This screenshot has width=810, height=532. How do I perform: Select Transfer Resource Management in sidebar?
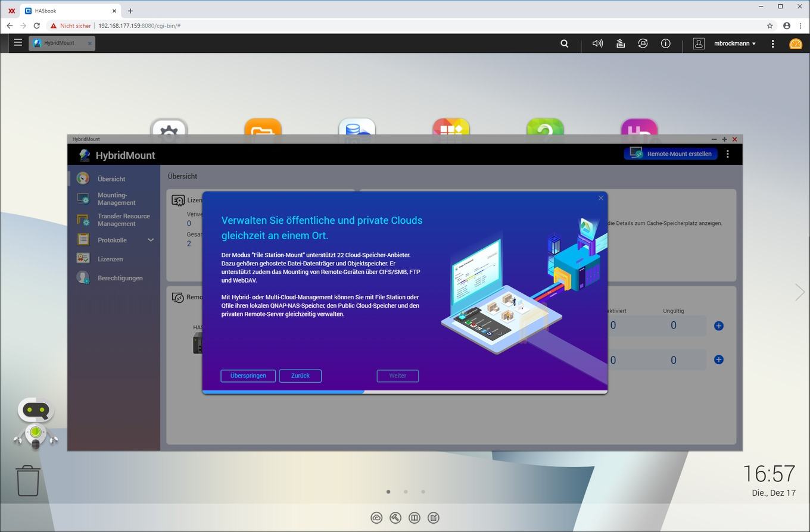pyautogui.click(x=114, y=220)
